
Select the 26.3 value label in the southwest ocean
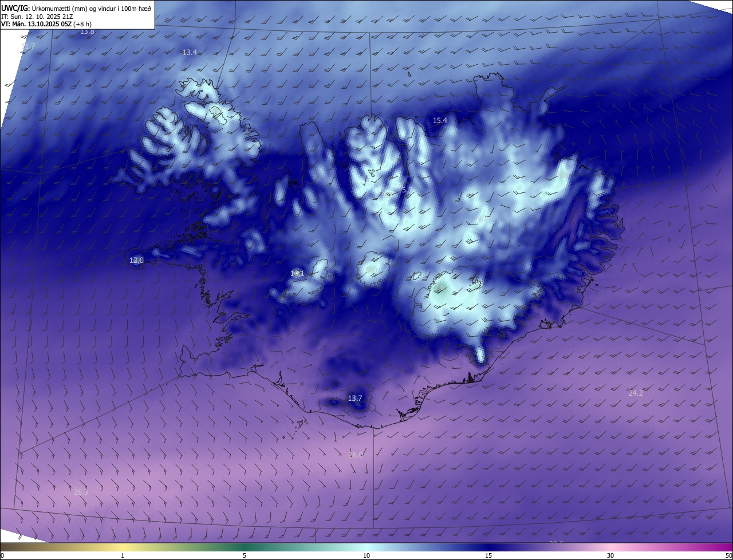point(81,492)
